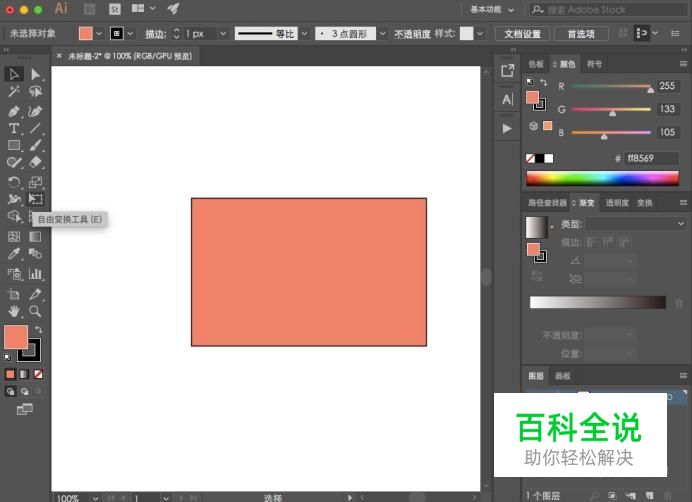The image size is (692, 502).
Task: Select the Pen tool
Action: (14, 110)
